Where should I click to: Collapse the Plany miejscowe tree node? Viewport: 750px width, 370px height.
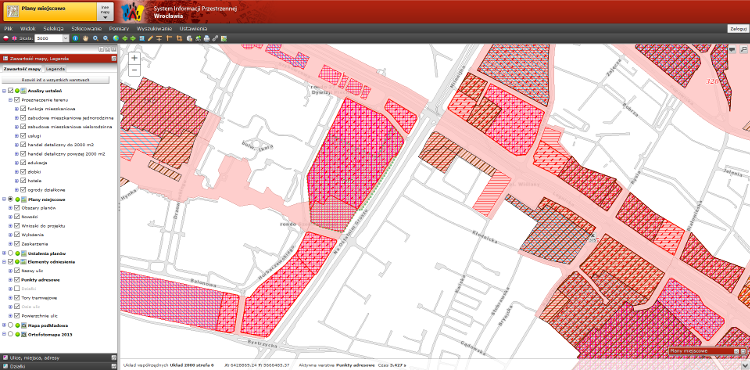pos(4,199)
